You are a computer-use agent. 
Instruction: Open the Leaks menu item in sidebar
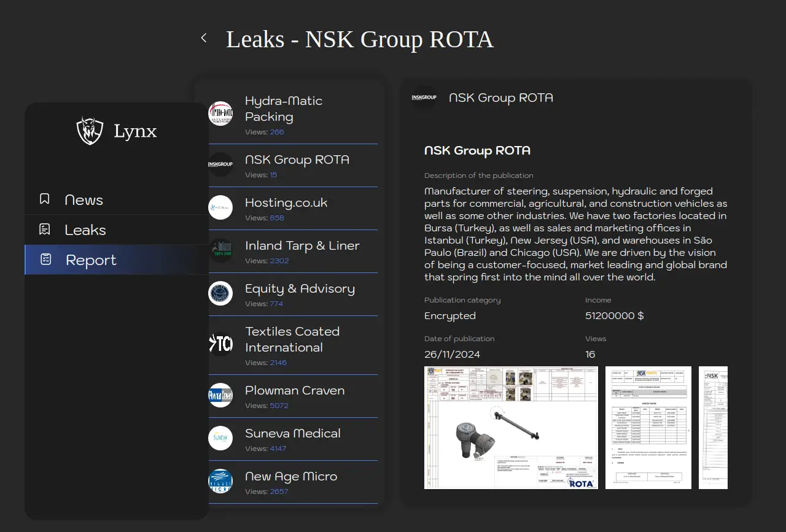tap(85, 230)
